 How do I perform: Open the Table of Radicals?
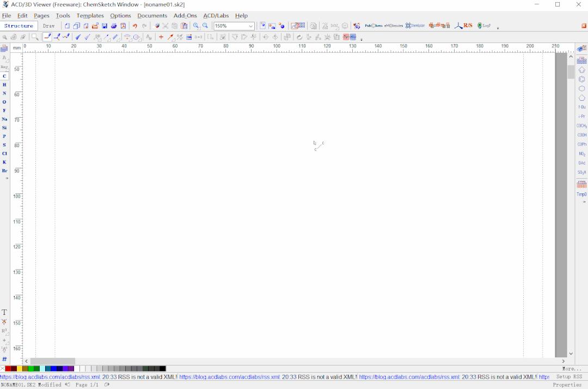tap(581, 184)
